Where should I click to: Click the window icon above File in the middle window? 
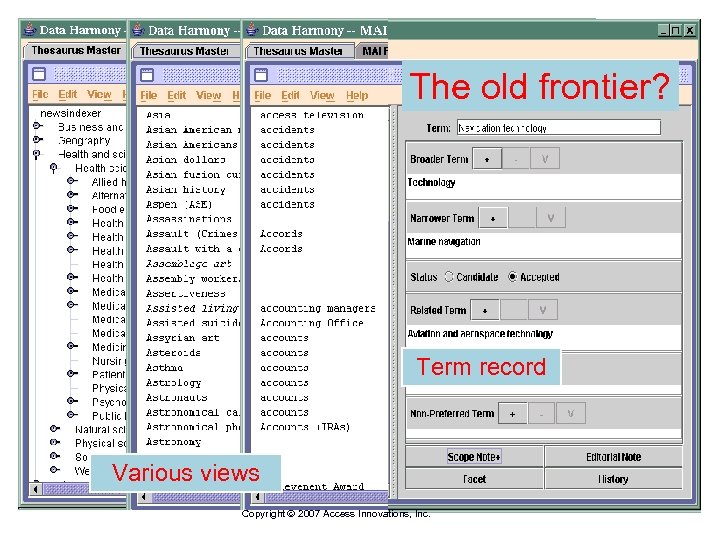[147, 74]
